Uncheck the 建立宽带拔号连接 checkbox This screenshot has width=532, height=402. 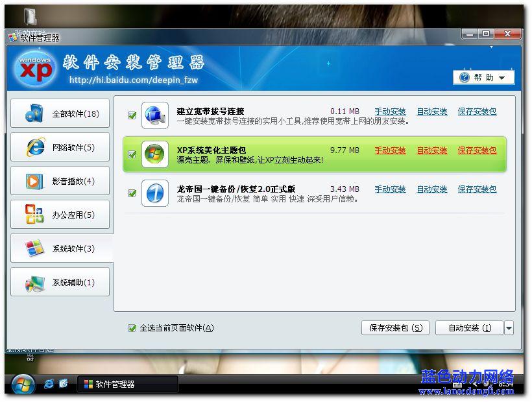coord(132,115)
